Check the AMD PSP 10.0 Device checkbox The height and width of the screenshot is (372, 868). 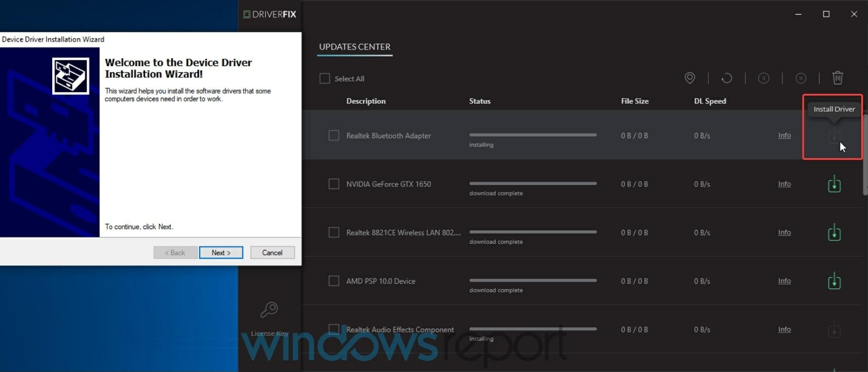tap(334, 281)
